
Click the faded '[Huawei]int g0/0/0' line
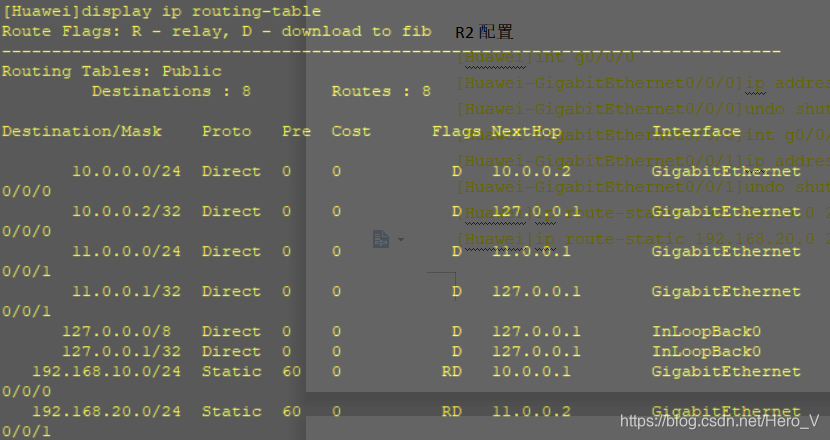coord(546,57)
